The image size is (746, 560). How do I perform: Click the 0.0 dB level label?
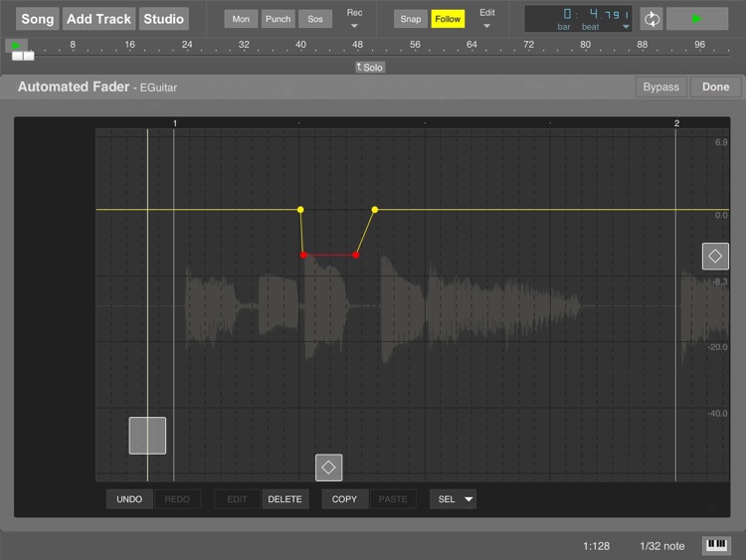tap(721, 215)
